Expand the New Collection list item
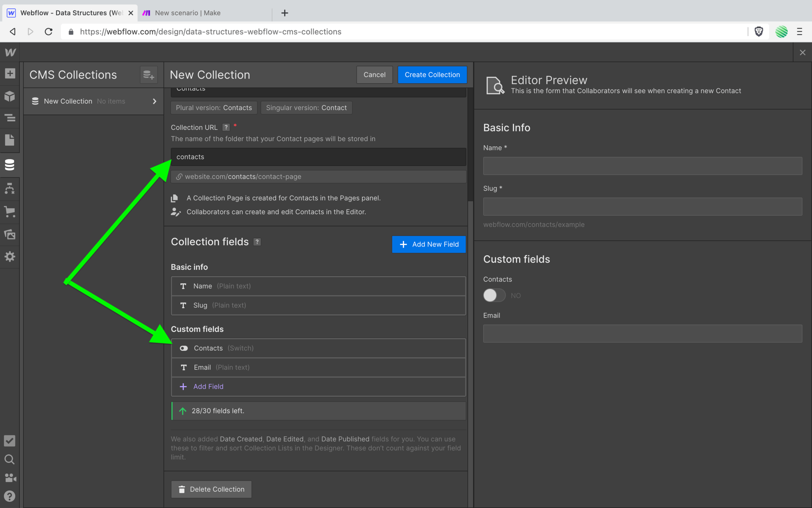This screenshot has width=812, height=508. pyautogui.click(x=154, y=101)
